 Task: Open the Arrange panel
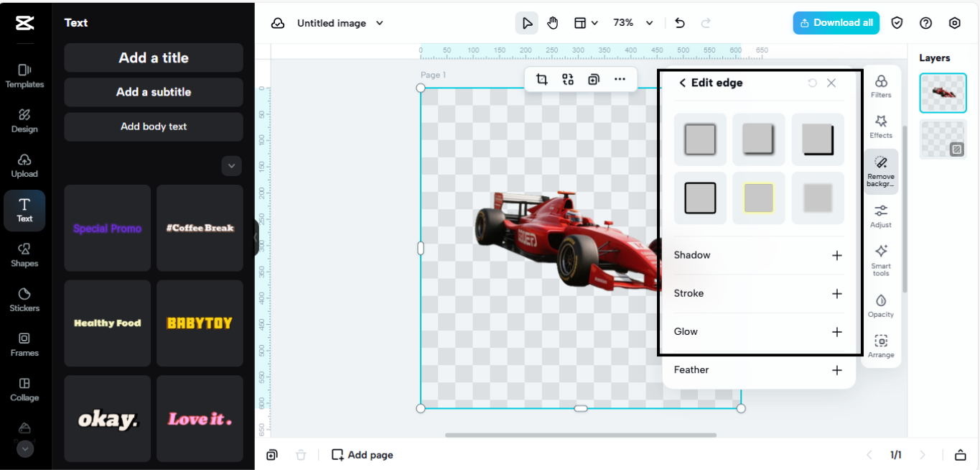pyautogui.click(x=881, y=346)
